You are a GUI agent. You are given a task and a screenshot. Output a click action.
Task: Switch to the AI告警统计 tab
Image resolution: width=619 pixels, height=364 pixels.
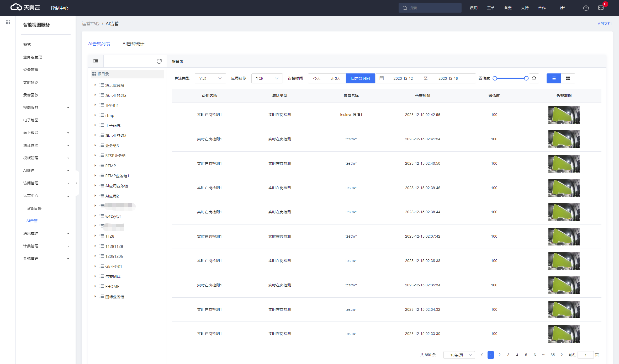click(x=133, y=44)
